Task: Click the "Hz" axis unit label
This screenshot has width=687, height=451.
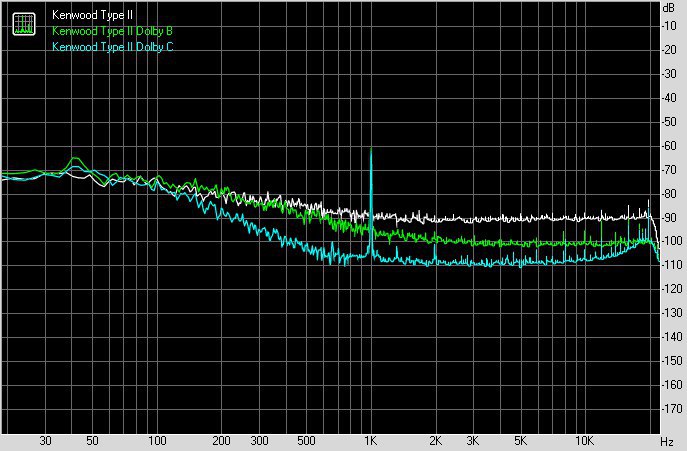Action: (x=666, y=441)
